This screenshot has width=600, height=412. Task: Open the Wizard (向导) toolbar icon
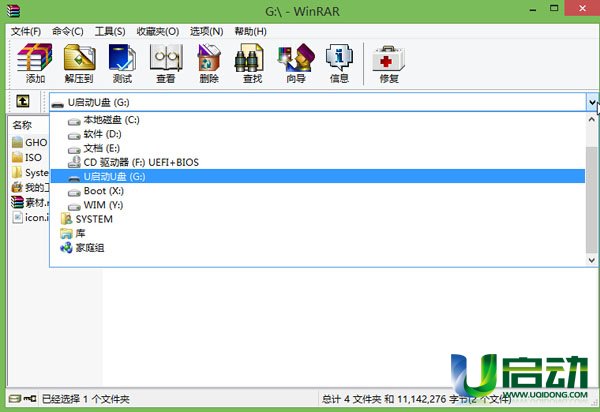pos(296,63)
